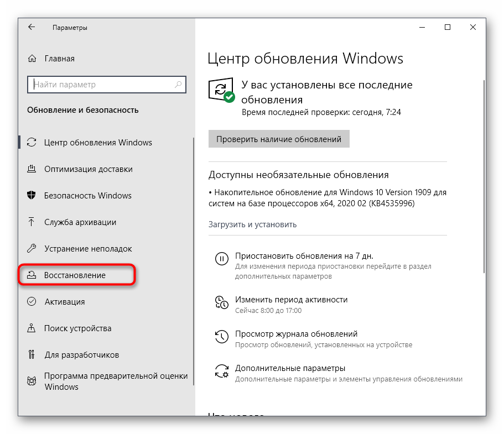The image size is (504, 434).
Task: Click the advanced options gear-sync icon
Action: coord(222,371)
